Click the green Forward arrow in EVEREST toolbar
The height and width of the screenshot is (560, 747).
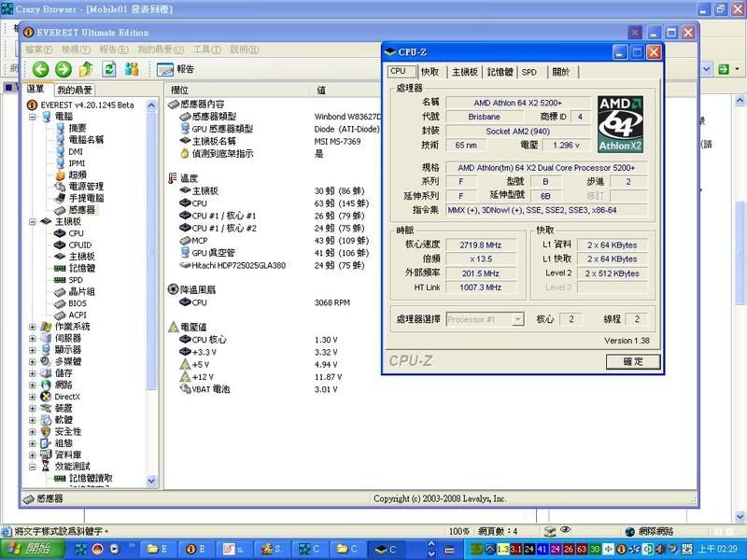tap(63, 69)
